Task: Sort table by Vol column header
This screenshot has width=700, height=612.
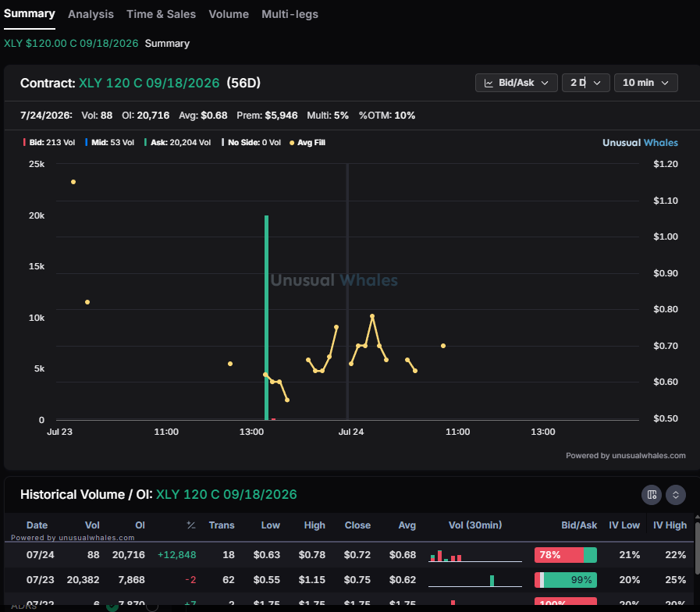Action: click(92, 525)
